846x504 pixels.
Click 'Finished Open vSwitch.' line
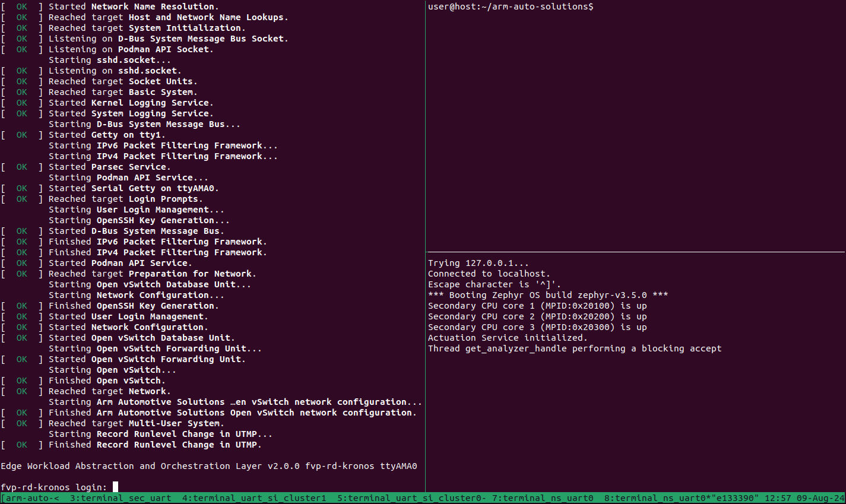click(107, 381)
